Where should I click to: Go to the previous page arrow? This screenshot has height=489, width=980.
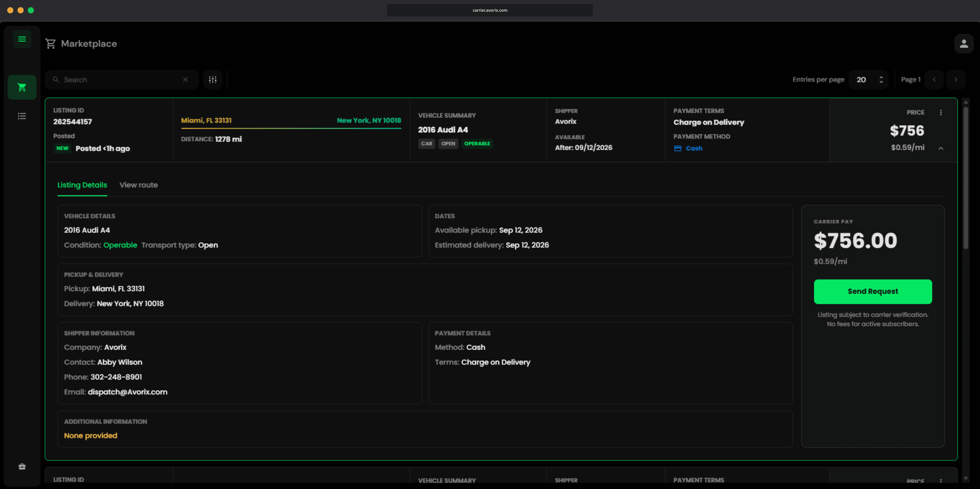(x=934, y=79)
